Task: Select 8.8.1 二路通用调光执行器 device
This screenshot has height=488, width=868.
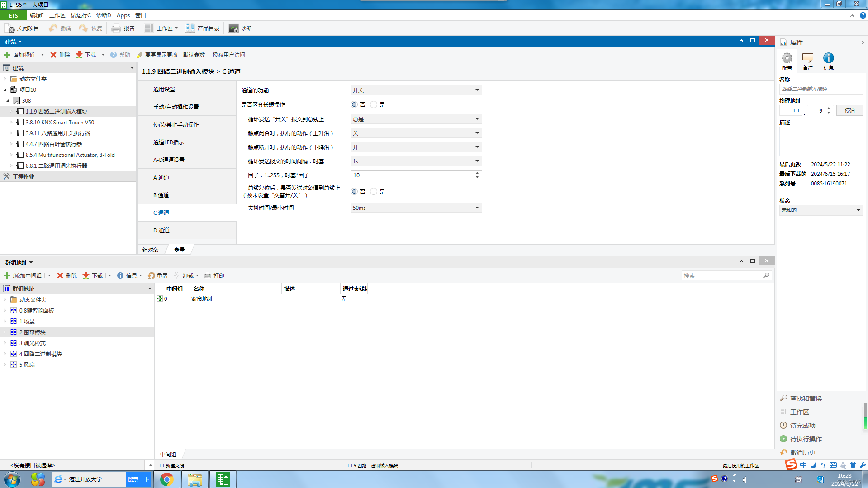Action: 57,166
